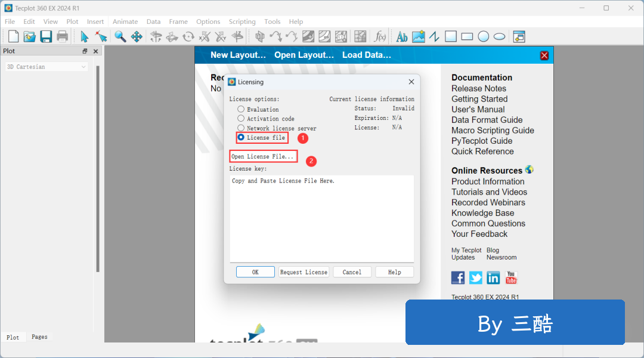Select the rectangle geometry tool
Image resolution: width=644 pixels, height=358 pixels.
point(467,36)
